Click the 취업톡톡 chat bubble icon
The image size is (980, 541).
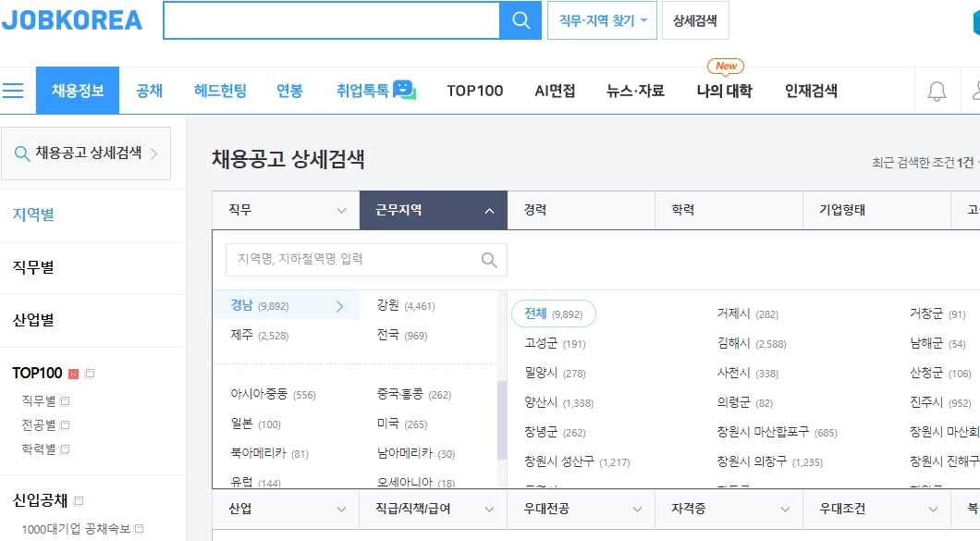(x=404, y=90)
